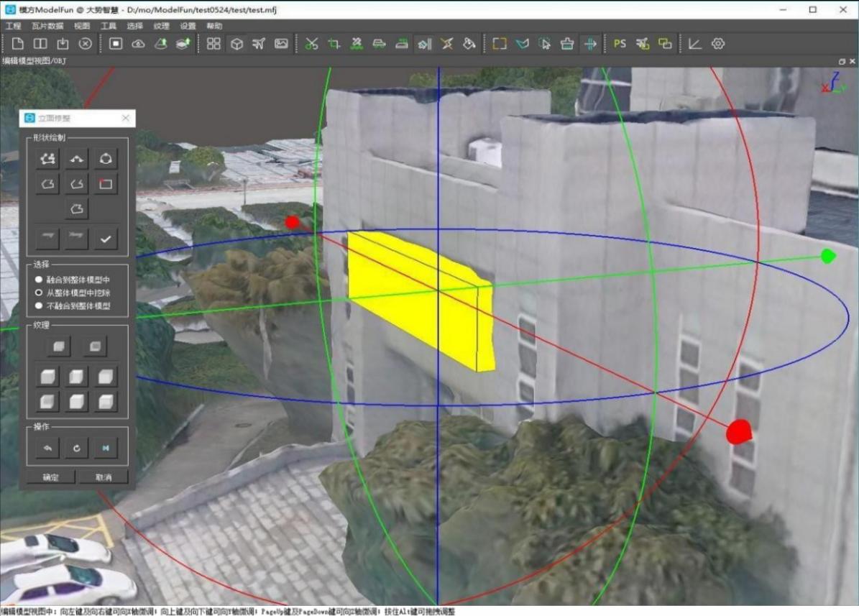859x616 pixels.
Task: Click the 确定 confirm button
Action: point(50,477)
